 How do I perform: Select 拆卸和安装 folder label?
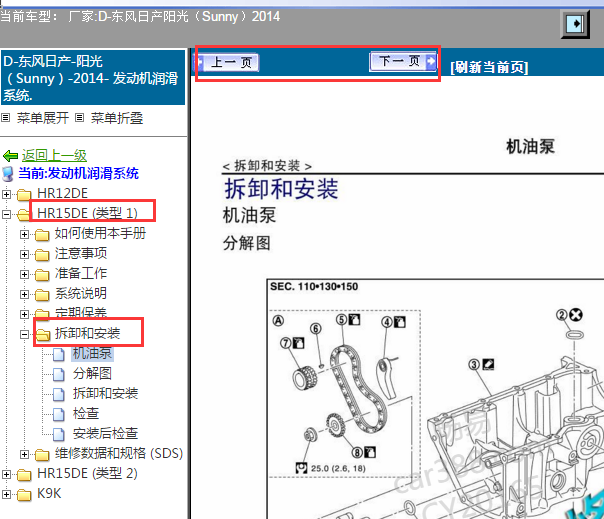click(87, 333)
